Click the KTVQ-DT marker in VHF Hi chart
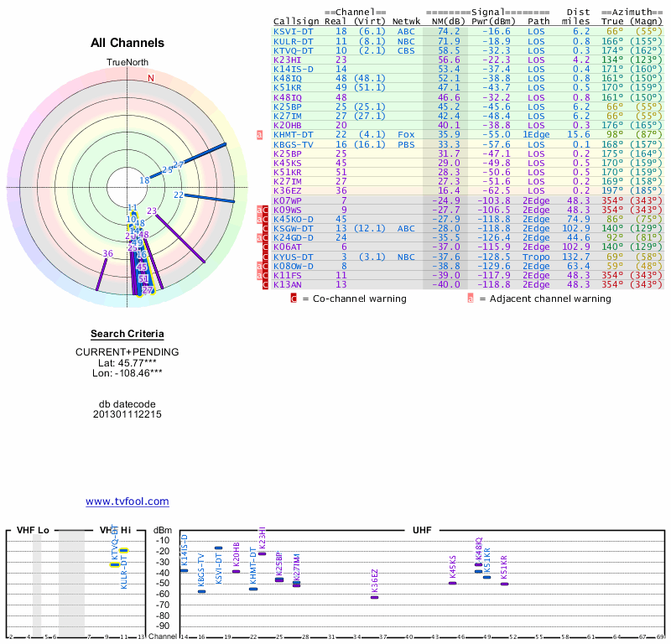671x644 pixels. pyautogui.click(x=114, y=564)
